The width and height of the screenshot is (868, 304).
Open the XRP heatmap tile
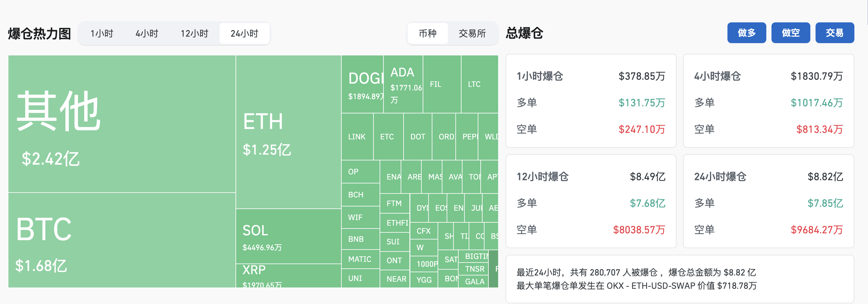288,276
